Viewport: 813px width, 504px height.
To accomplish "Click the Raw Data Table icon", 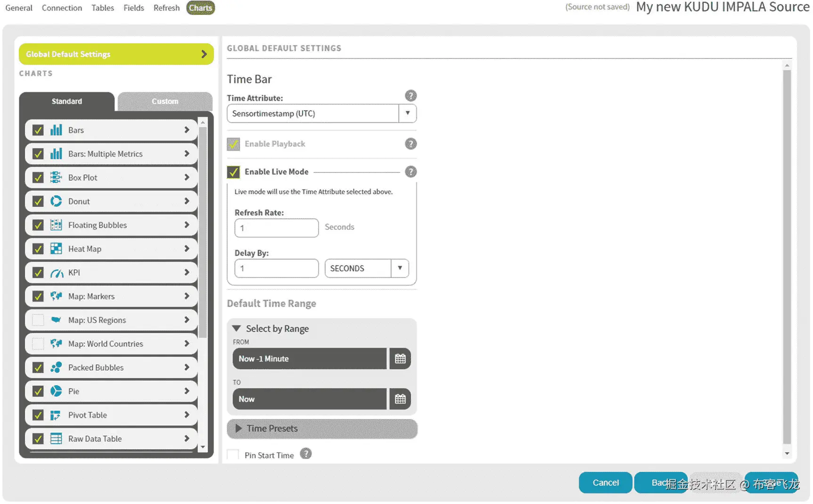I will pos(56,439).
